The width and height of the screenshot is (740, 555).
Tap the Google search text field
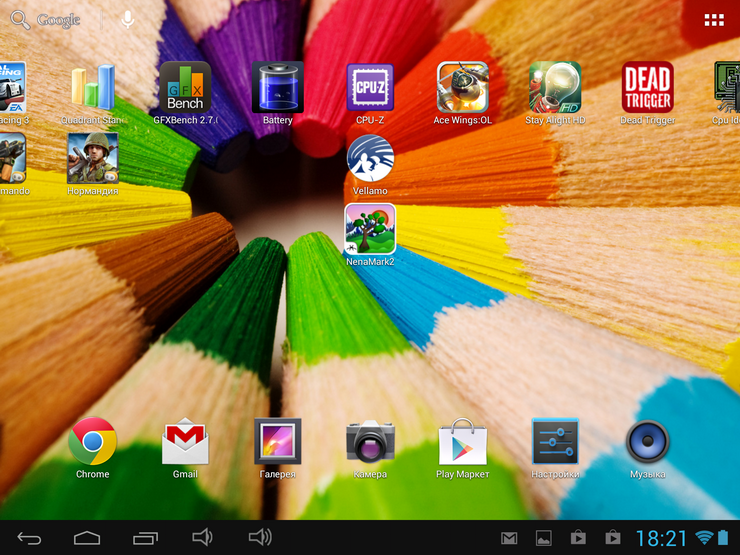coord(59,20)
